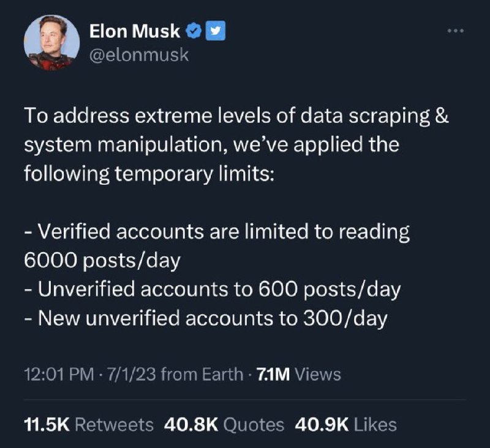The height and width of the screenshot is (448, 490).
Task: Click the "Unverified accounts to 600 posts/day" line
Action: pyautogui.click(x=213, y=289)
